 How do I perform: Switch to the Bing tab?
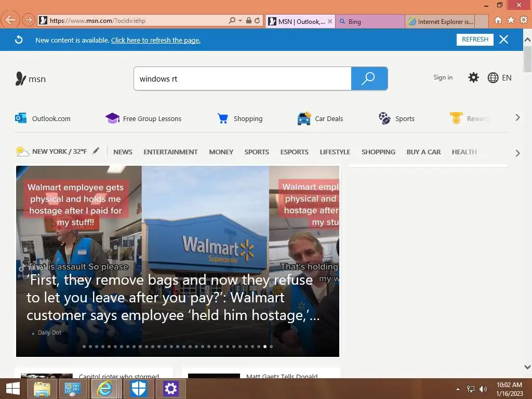pyautogui.click(x=370, y=21)
